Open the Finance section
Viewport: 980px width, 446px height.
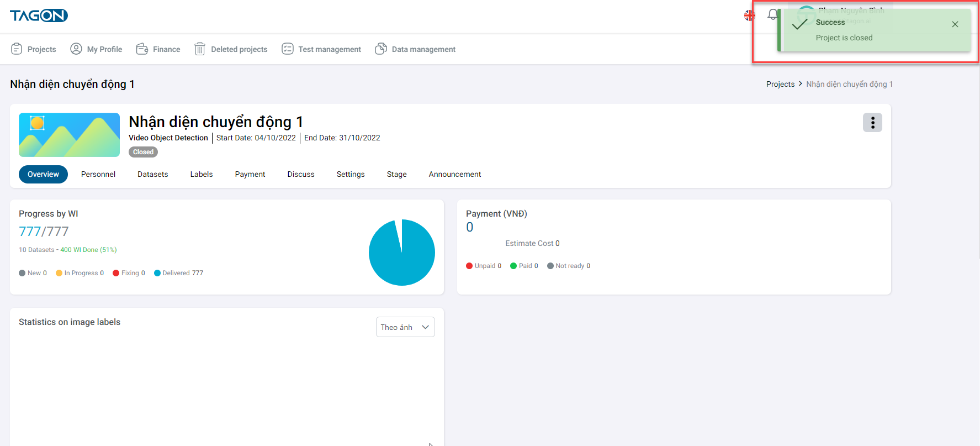pyautogui.click(x=158, y=49)
